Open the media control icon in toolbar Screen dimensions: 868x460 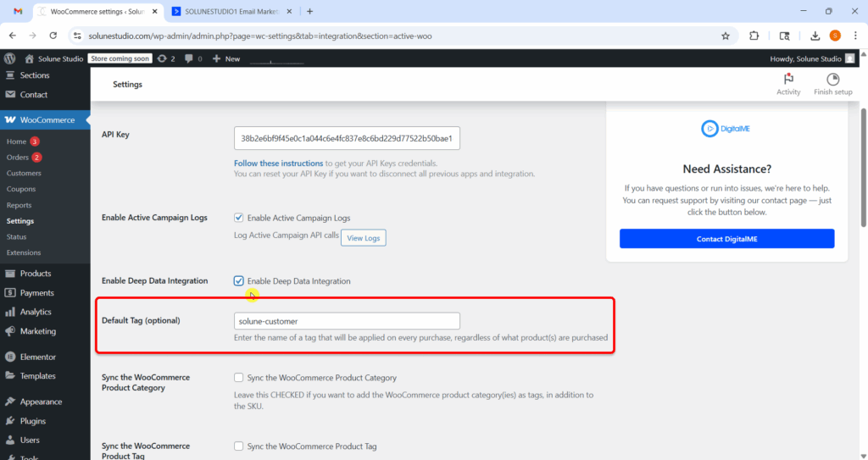(784, 36)
